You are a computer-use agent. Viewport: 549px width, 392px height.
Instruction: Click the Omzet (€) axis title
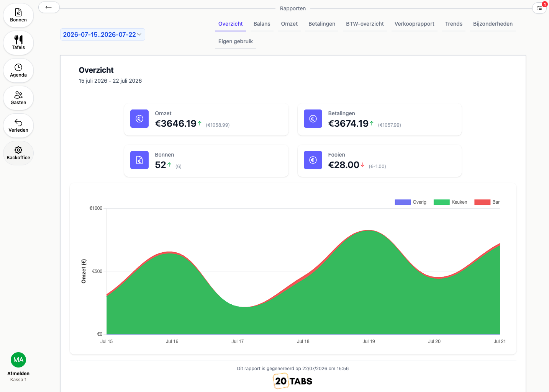click(x=84, y=271)
